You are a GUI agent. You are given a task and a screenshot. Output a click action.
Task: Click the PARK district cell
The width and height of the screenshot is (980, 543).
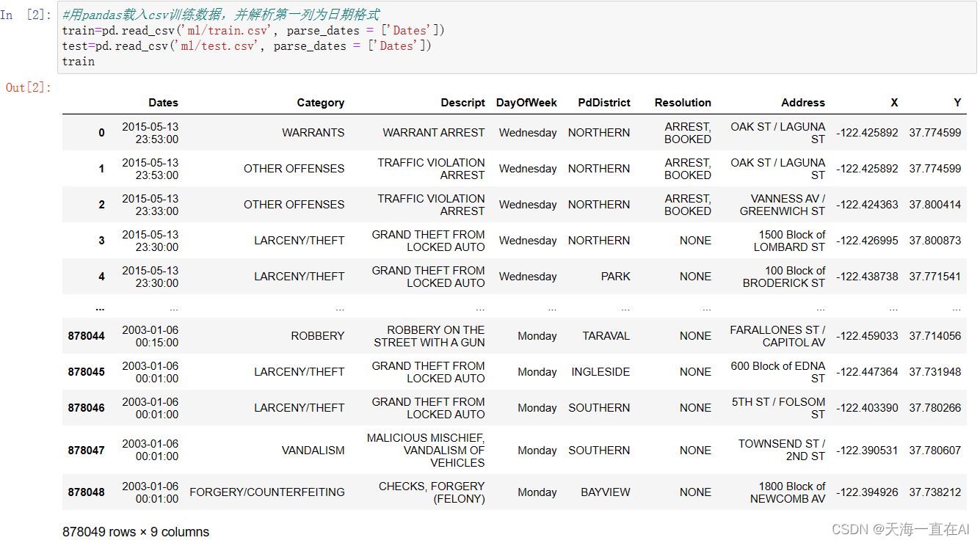pyautogui.click(x=616, y=277)
